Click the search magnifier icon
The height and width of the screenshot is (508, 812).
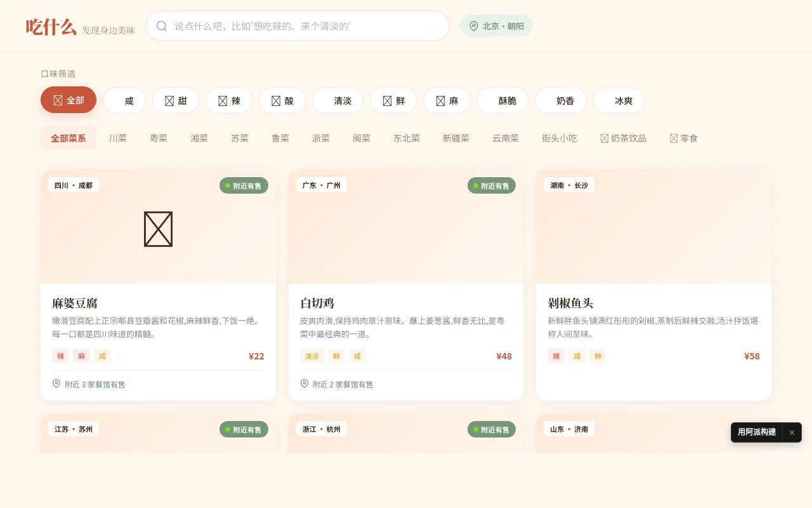(162, 26)
